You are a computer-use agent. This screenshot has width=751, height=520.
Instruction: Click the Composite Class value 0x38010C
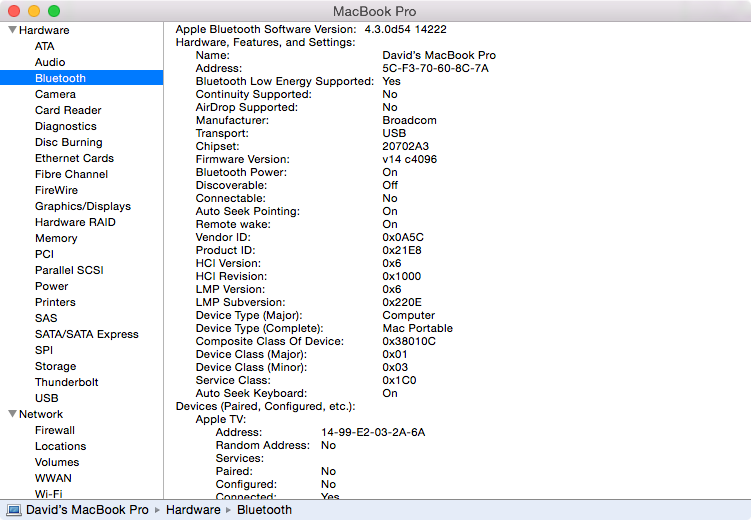pyautogui.click(x=409, y=341)
